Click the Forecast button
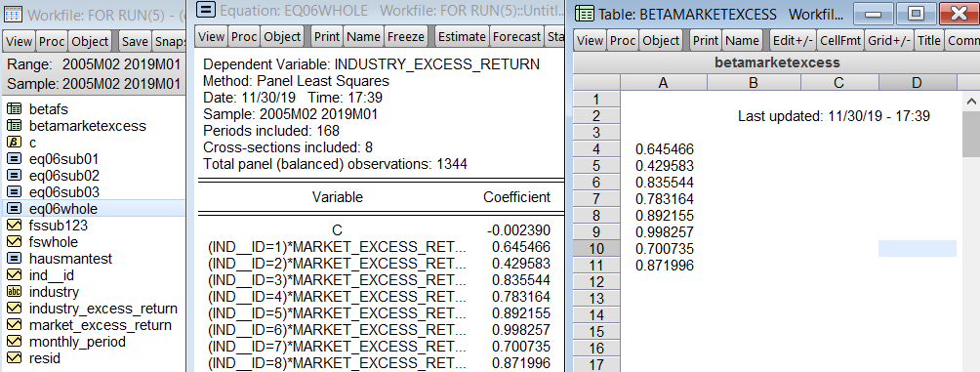 coord(517,37)
